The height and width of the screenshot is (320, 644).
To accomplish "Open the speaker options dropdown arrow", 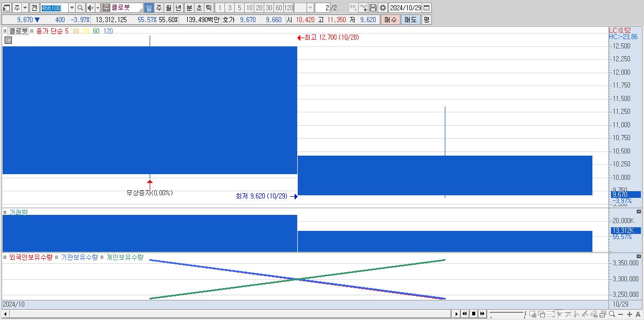I will point(98,8).
